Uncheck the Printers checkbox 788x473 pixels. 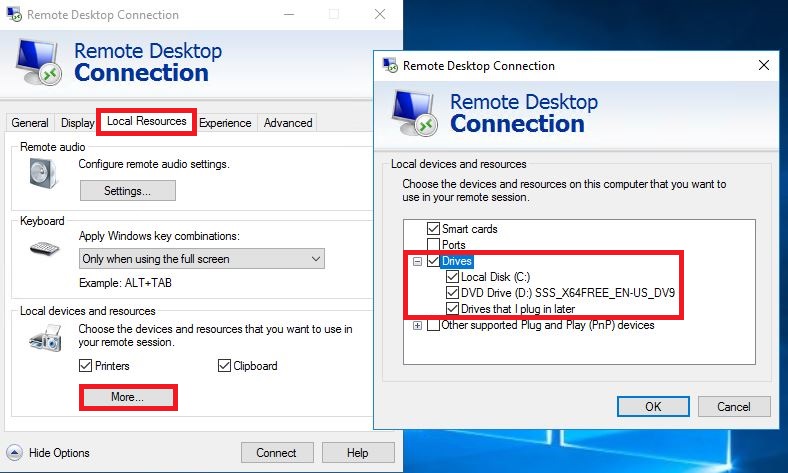click(x=85, y=366)
